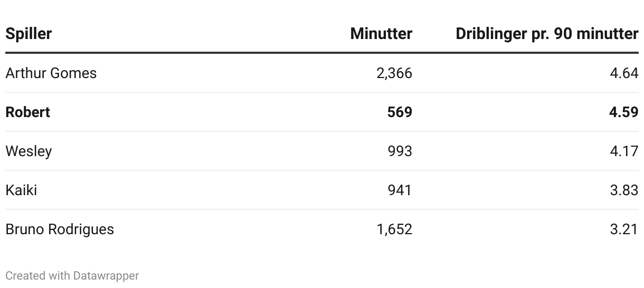
Task: Select the bold Robert player name
Action: click(x=28, y=112)
